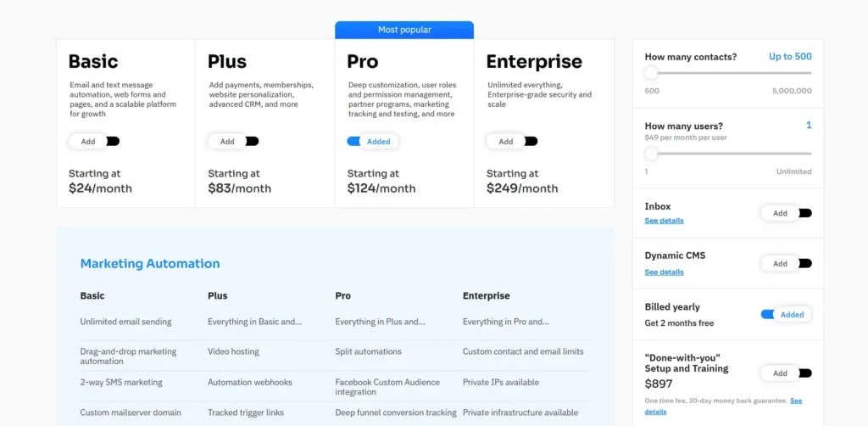Viewport: 868px width, 426px height.
Task: Click the contacts slider handle
Action: click(652, 73)
